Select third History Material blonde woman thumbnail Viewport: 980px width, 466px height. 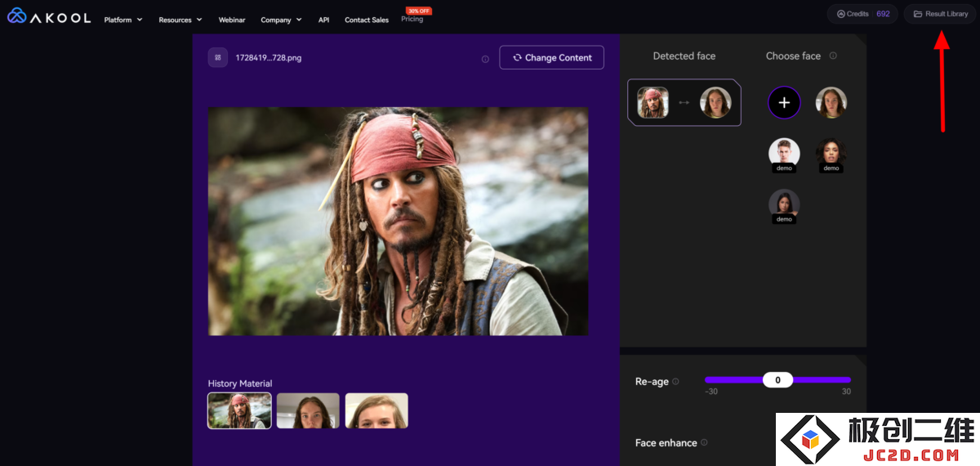click(x=376, y=410)
